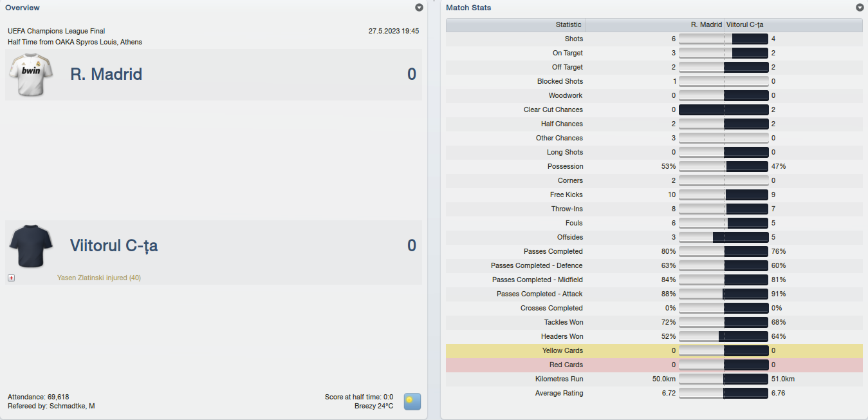This screenshot has width=868, height=420.
Task: Click the R. Madrid column header
Action: (654, 24)
